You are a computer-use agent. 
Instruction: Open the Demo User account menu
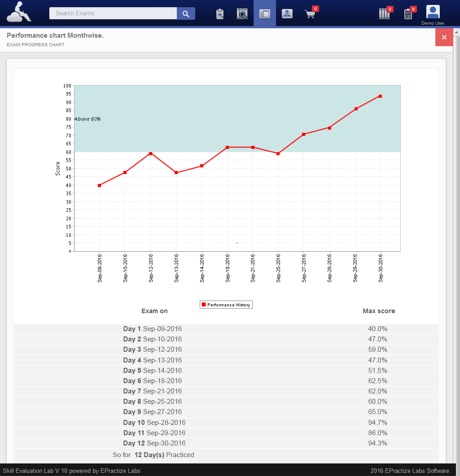[433, 14]
